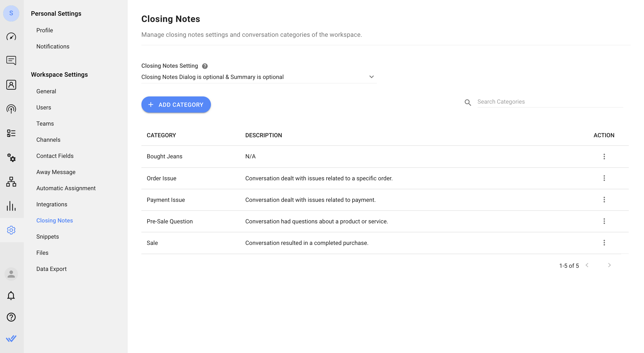Open Away Message settings
Viewport: 644px width, 353px height.
point(56,172)
